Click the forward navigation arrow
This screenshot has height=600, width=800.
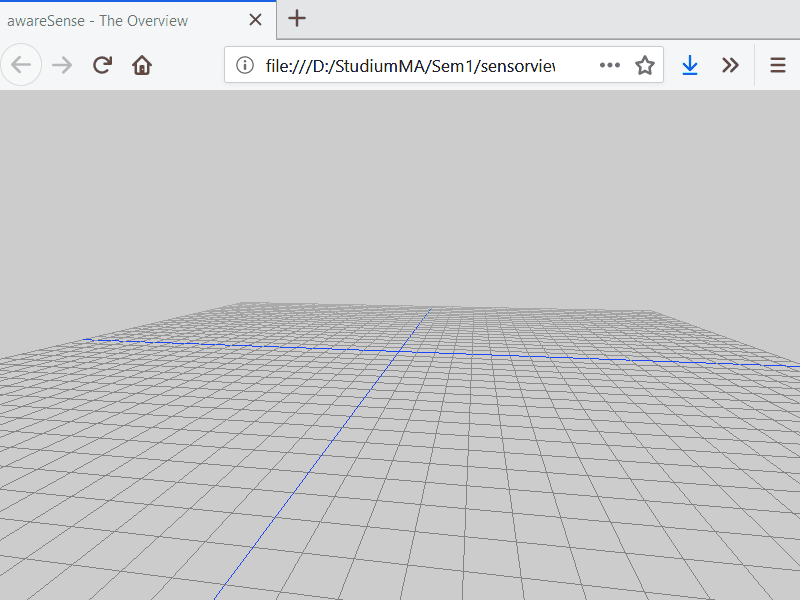pos(62,66)
